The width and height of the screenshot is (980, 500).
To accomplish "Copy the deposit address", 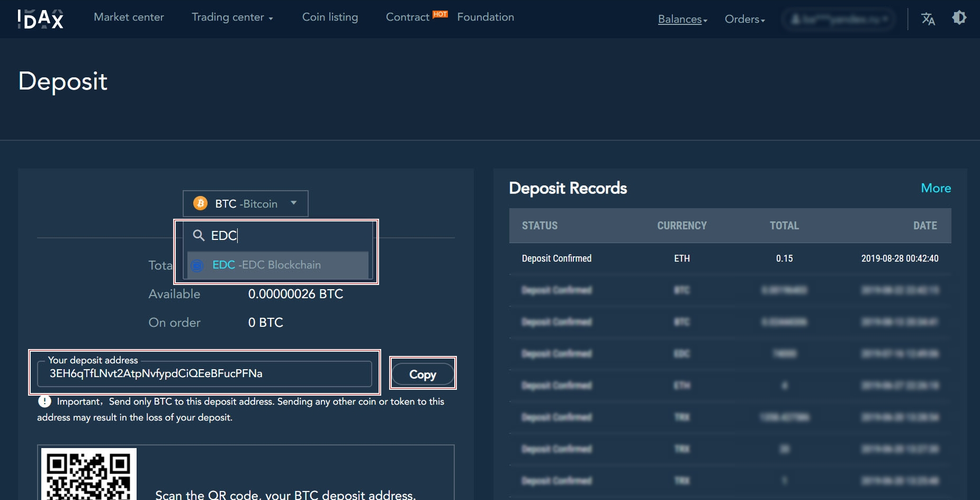I will (422, 374).
